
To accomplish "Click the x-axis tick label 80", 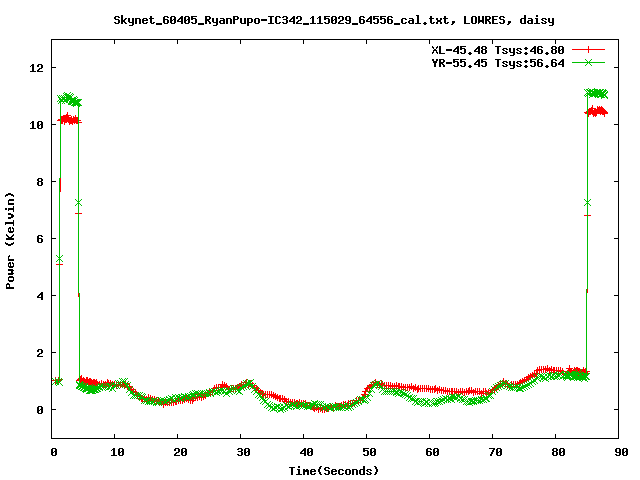I will point(558,452).
